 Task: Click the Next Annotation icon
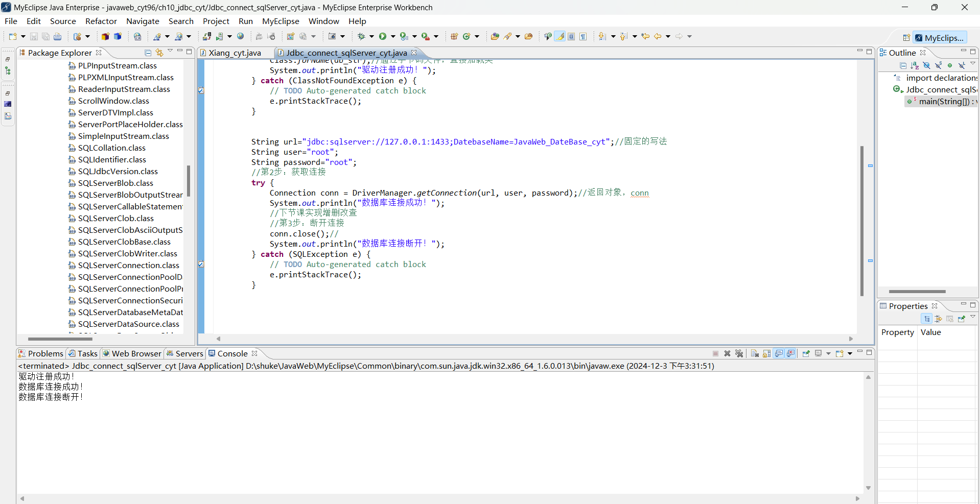coord(602,36)
